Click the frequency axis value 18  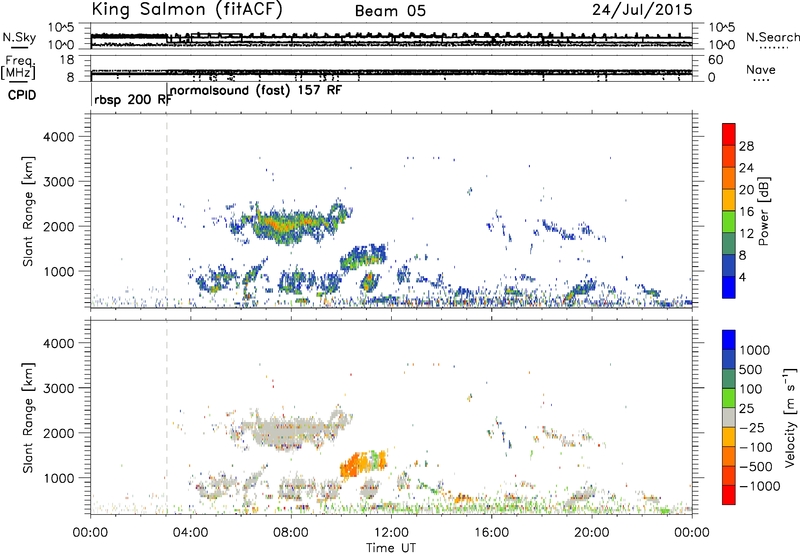(67, 60)
